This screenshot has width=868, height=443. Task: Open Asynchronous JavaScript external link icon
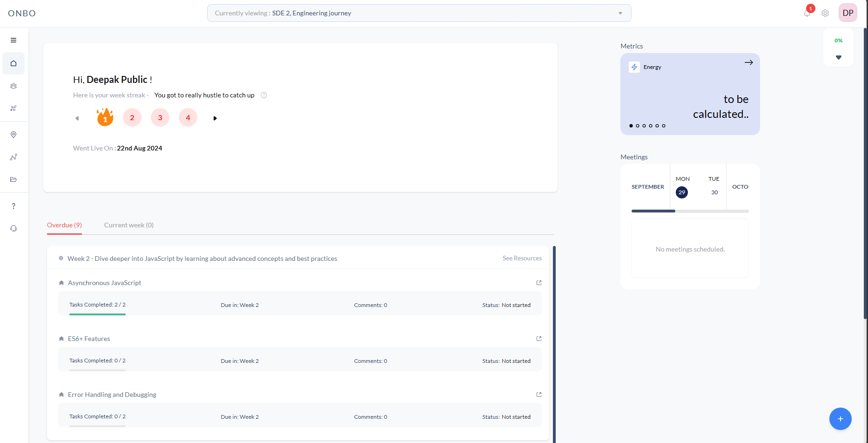pyautogui.click(x=539, y=283)
